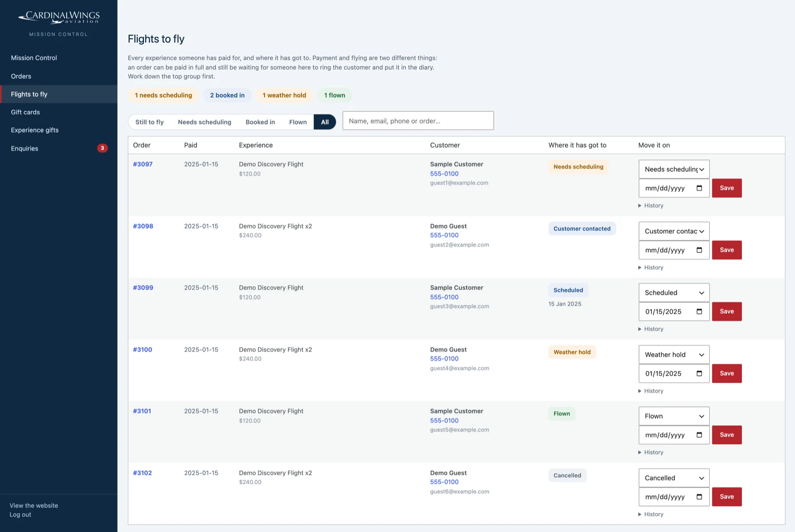The width and height of the screenshot is (795, 532).
Task: Expand History for order #3102
Action: (651, 514)
